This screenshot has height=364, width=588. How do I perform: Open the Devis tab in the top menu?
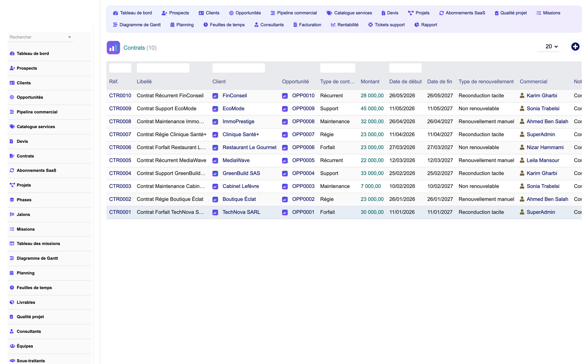[390, 13]
